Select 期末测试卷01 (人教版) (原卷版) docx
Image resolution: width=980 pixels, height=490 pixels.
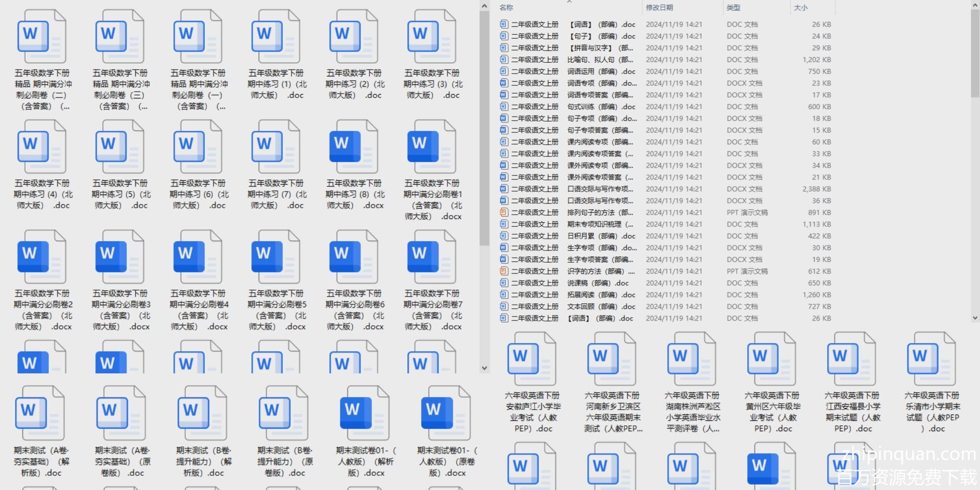tap(446, 413)
